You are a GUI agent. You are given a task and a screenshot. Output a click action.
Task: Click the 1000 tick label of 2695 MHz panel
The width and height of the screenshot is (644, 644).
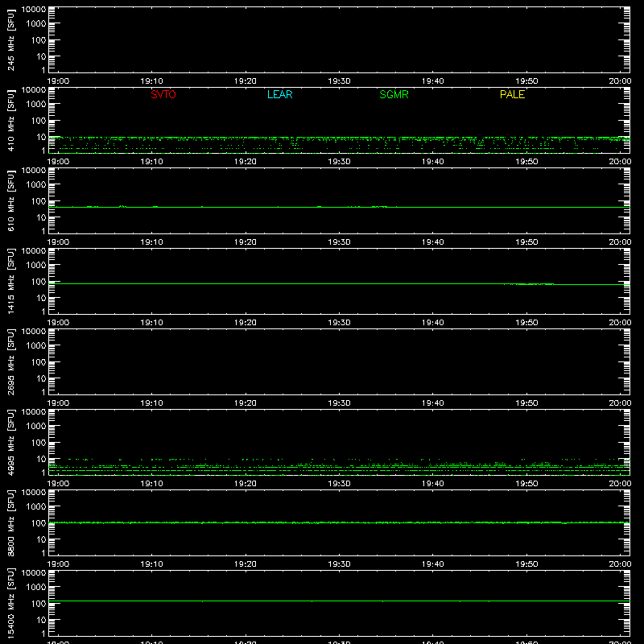coord(36,346)
